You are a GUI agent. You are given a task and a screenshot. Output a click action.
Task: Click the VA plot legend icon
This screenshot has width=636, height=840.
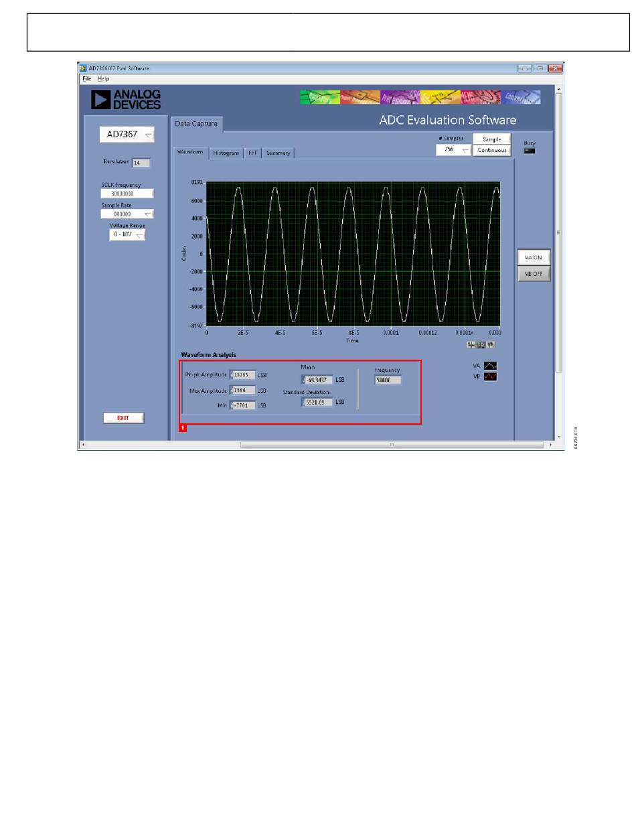490,366
